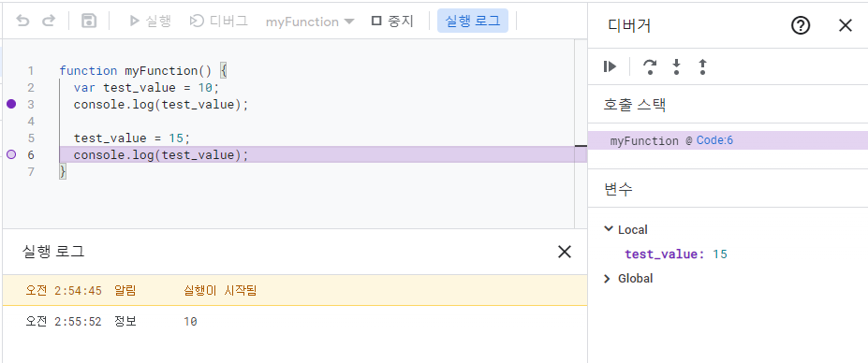868x363 pixels.
Task: Click the function myFunction() declaration line
Action: tap(143, 71)
